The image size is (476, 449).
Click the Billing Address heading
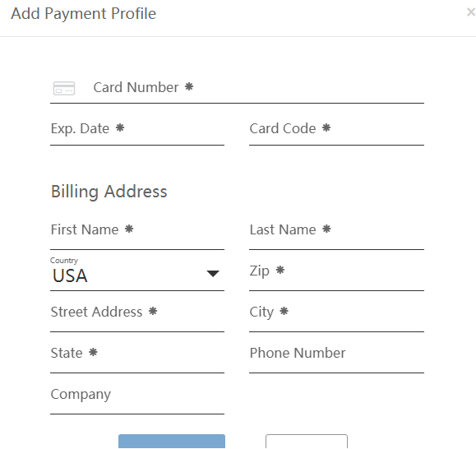pyautogui.click(x=109, y=192)
